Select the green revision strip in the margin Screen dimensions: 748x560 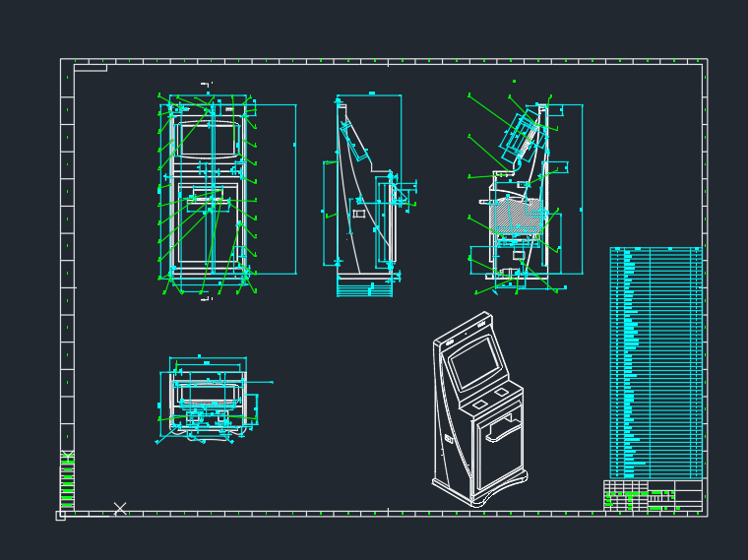(x=67, y=481)
